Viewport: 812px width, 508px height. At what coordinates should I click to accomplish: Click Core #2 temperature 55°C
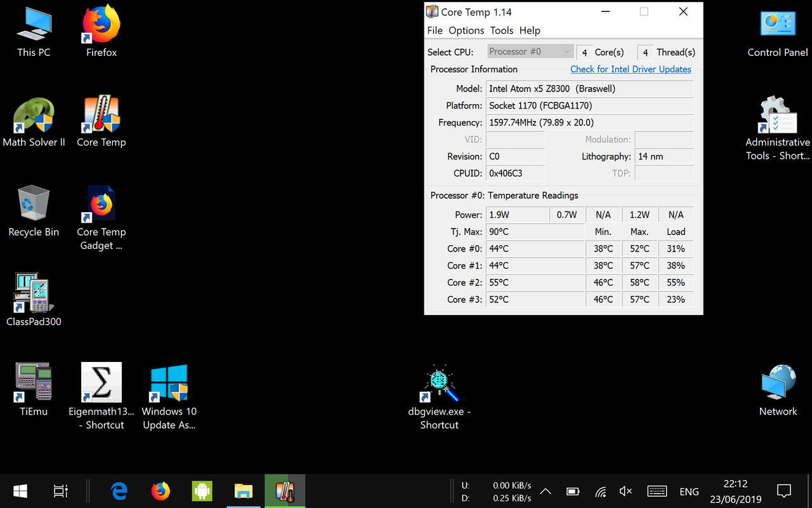[535, 283]
